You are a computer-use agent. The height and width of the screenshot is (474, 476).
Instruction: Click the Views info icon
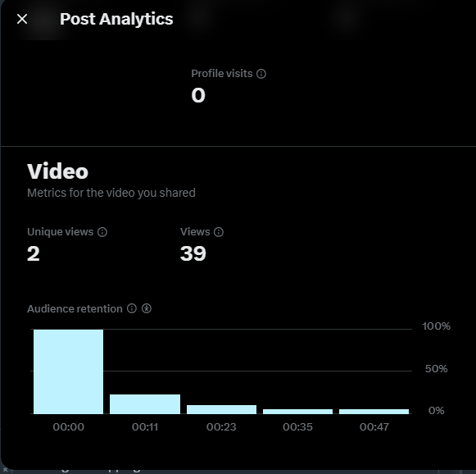pyautogui.click(x=219, y=232)
